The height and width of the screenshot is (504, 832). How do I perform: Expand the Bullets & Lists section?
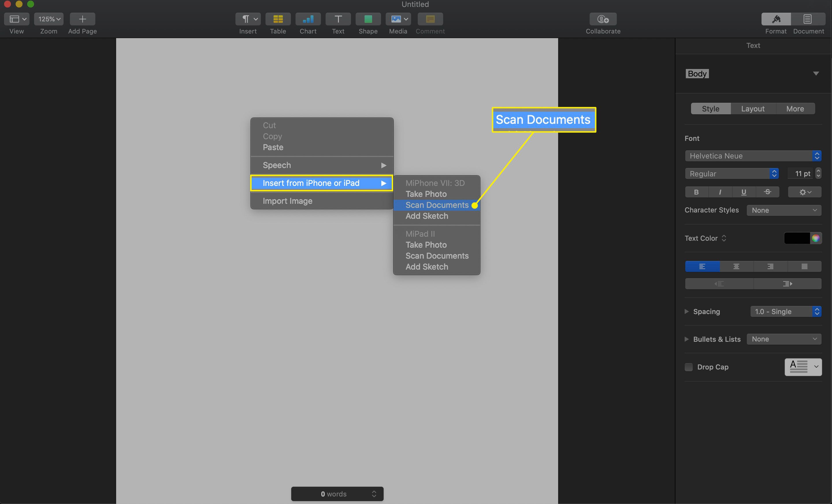686,339
